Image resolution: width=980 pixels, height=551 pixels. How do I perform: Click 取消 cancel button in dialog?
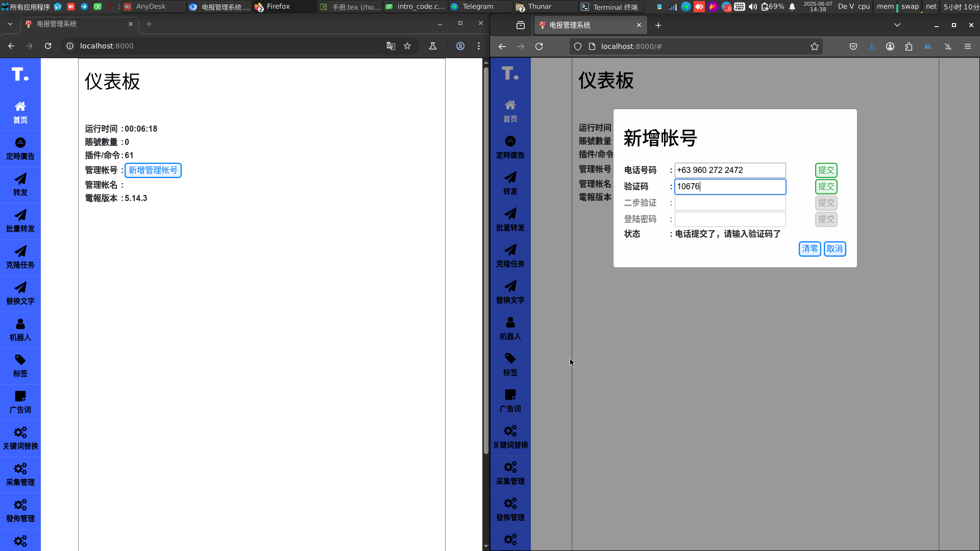coord(835,249)
